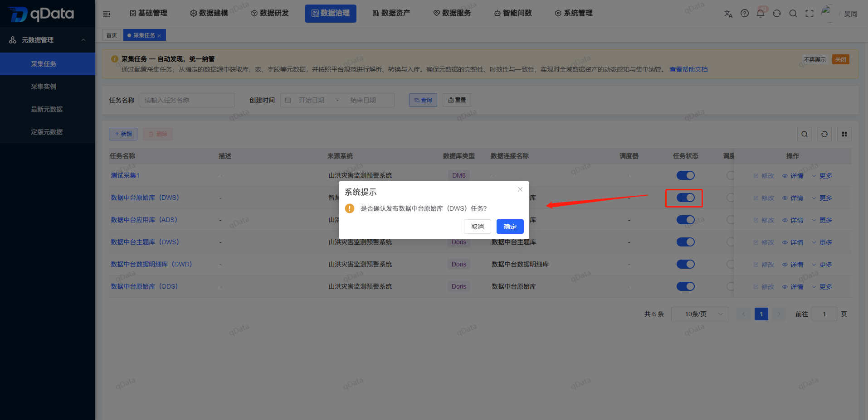Close the 采集任务 tab via its x

tap(159, 36)
